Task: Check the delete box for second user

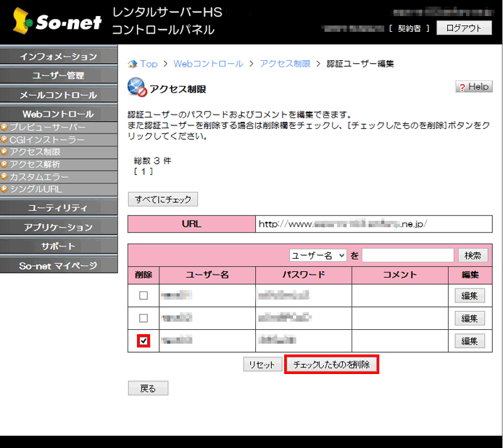Action: (x=143, y=318)
